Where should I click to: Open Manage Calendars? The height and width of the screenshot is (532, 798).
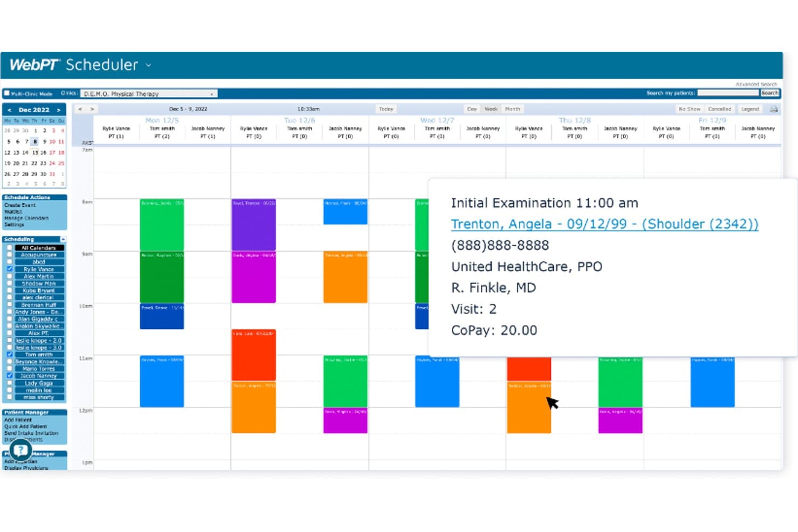26,218
